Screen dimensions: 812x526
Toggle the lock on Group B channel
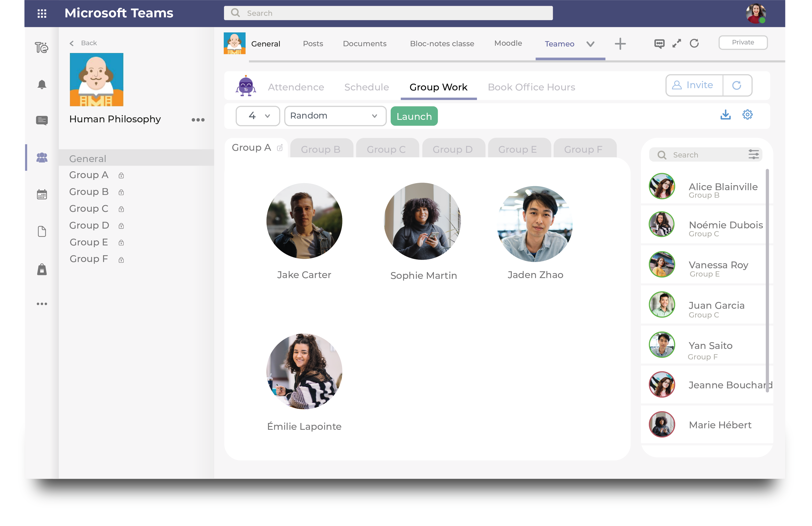[121, 192]
